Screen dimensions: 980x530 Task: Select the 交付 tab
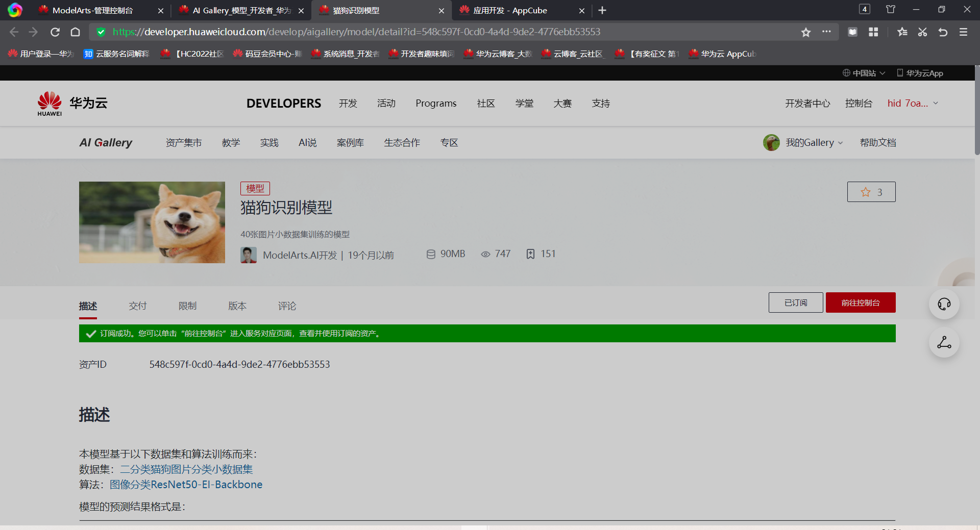tap(138, 306)
